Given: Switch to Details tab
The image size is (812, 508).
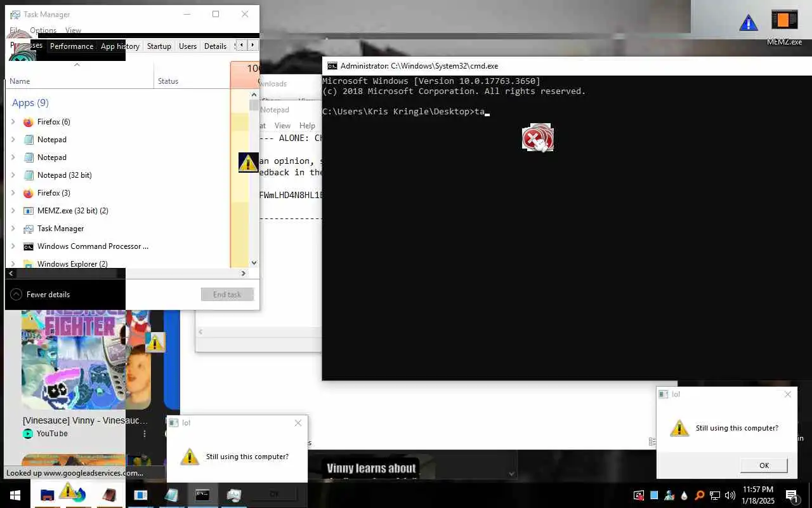Looking at the screenshot, I should pyautogui.click(x=215, y=46).
